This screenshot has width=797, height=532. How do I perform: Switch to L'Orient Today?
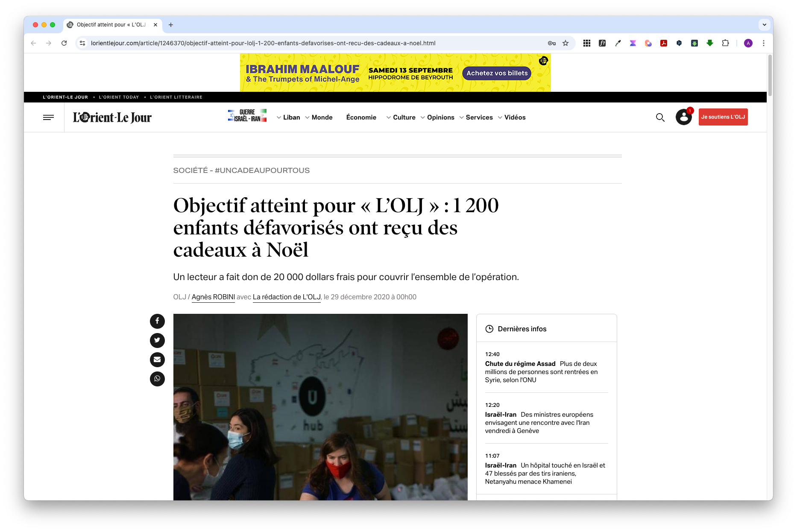[x=119, y=97]
